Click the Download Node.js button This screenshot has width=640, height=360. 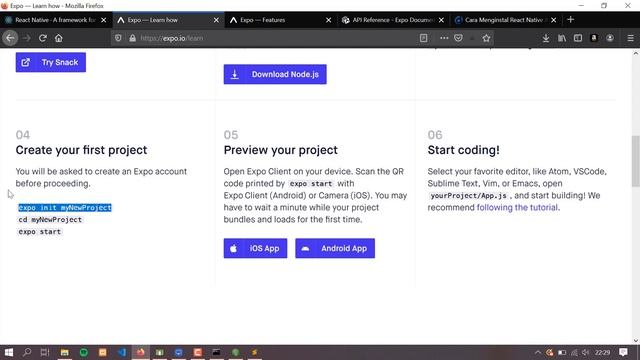pos(275,74)
